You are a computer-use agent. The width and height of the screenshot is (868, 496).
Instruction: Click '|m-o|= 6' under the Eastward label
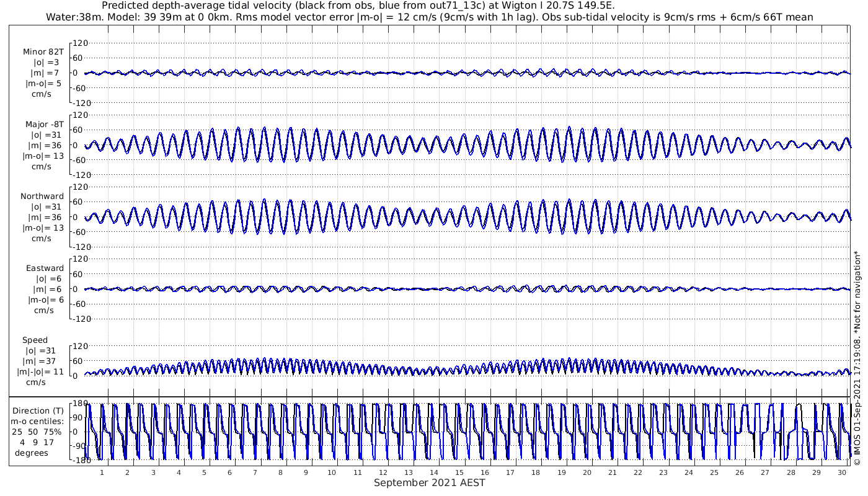(45, 299)
